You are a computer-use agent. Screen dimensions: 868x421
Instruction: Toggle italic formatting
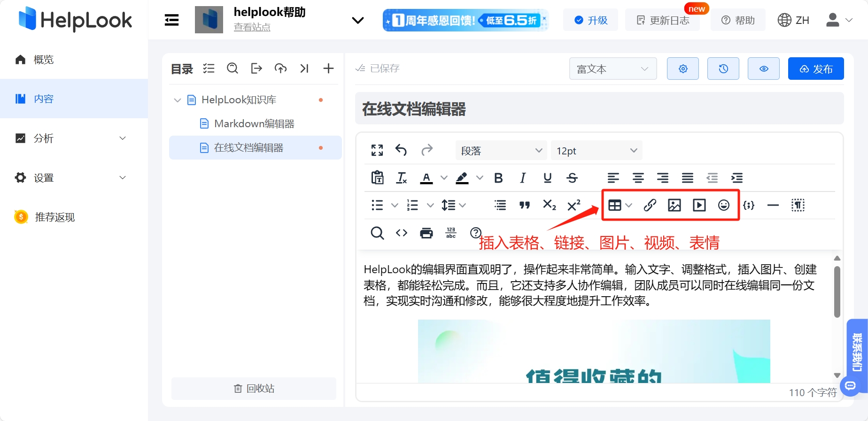click(523, 178)
